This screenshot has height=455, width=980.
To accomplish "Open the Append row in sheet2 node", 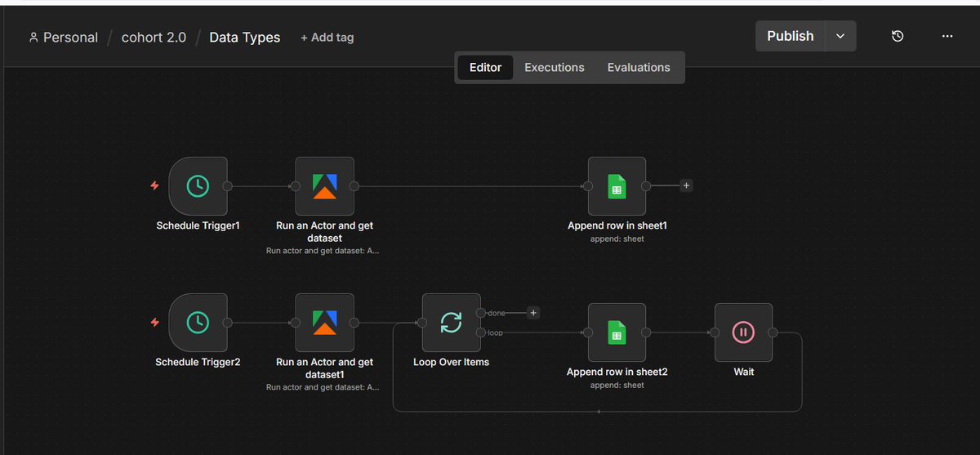I will (617, 332).
